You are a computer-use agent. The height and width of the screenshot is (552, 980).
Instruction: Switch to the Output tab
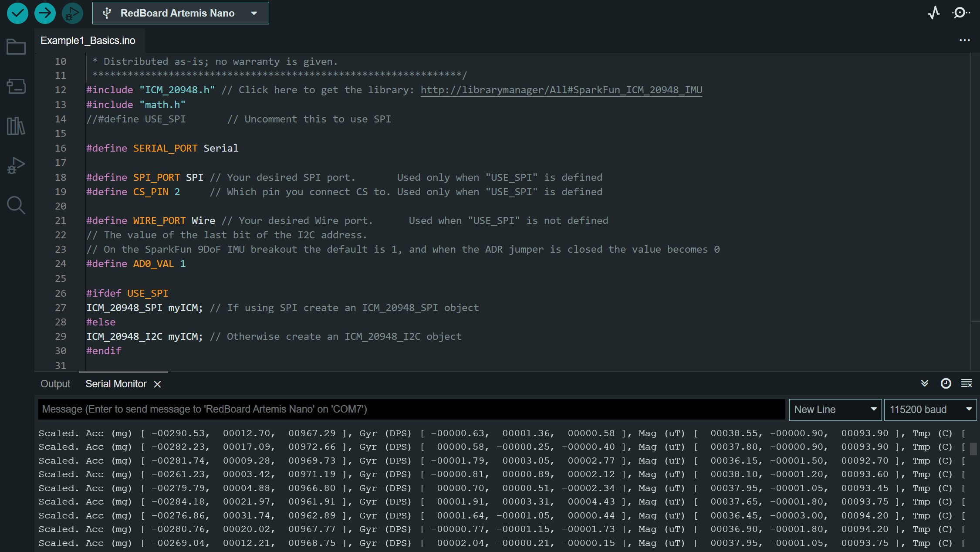(x=55, y=384)
